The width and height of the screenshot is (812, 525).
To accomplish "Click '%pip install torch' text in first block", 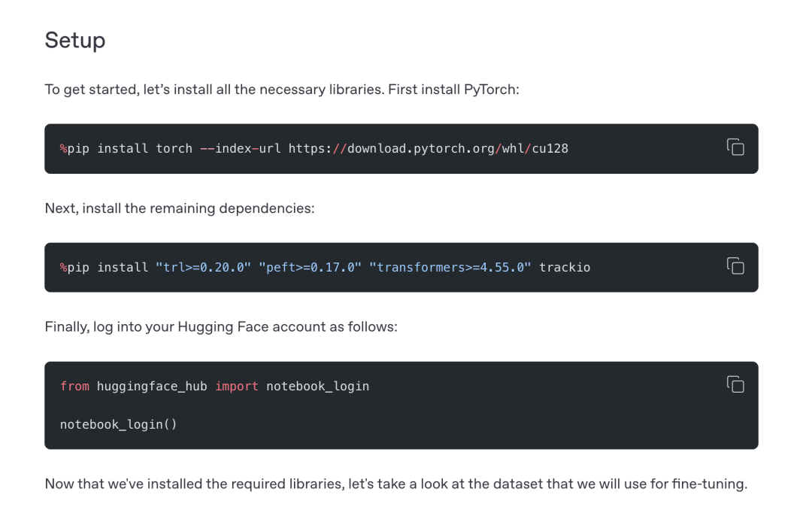I will click(x=126, y=149).
